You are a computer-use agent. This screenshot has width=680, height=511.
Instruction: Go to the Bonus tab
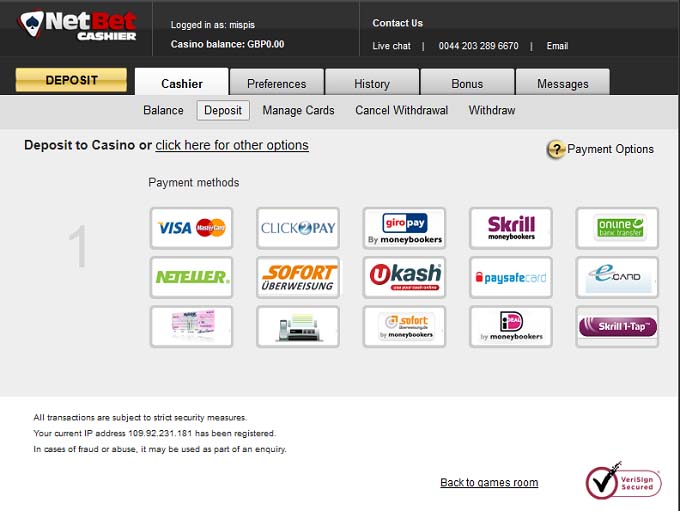466,84
